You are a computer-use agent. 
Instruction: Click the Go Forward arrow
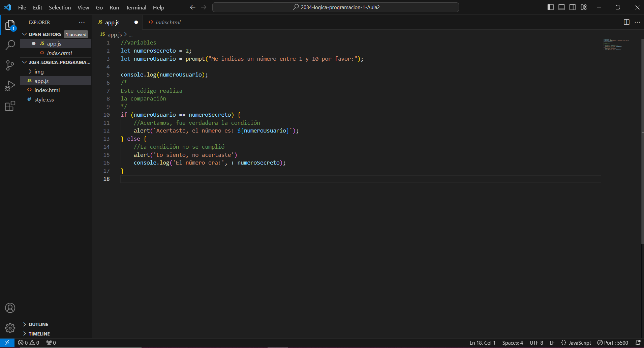(x=204, y=7)
